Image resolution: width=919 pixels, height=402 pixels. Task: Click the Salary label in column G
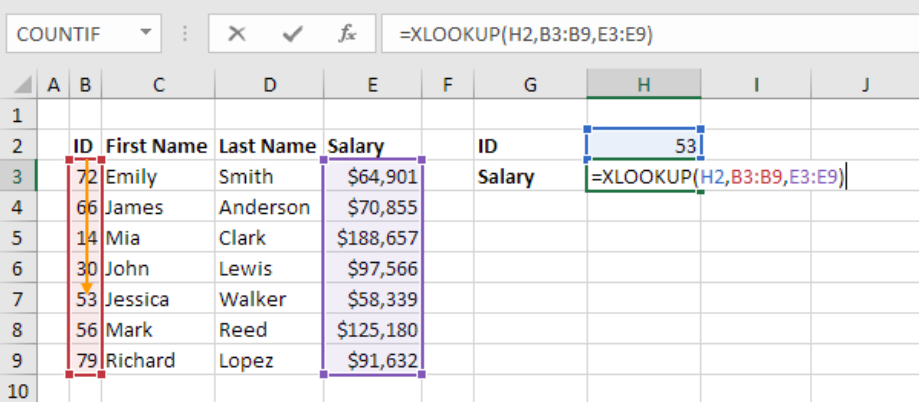click(530, 176)
